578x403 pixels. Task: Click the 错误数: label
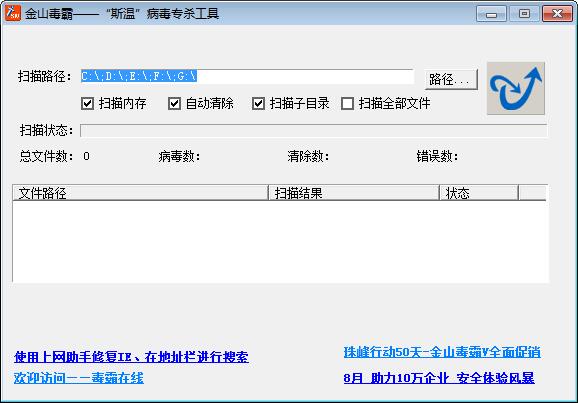438,157
